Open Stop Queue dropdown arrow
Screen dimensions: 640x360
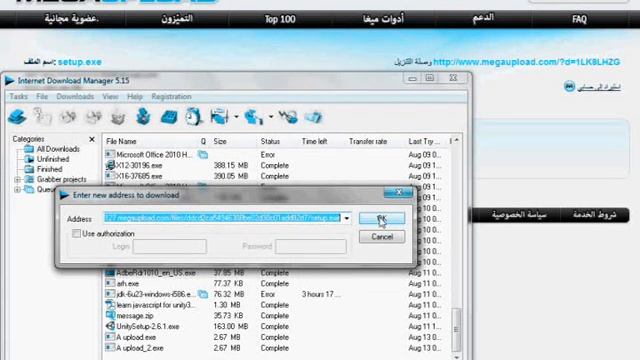(271, 117)
